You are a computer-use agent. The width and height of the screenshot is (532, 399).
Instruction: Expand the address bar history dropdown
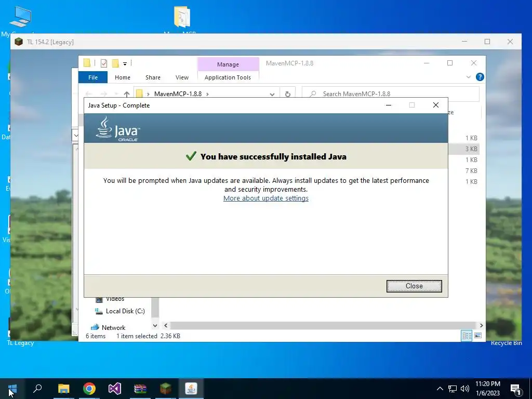(x=272, y=95)
